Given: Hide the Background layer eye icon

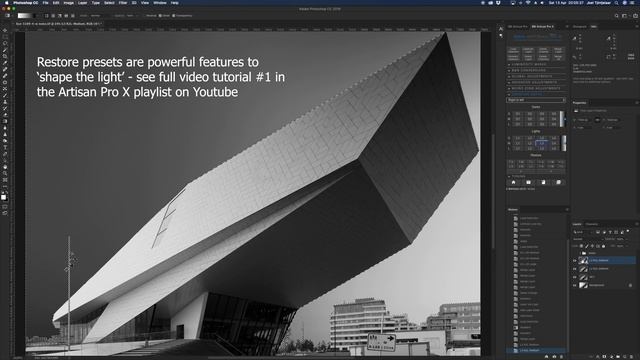Looking at the screenshot, I should point(575,285).
